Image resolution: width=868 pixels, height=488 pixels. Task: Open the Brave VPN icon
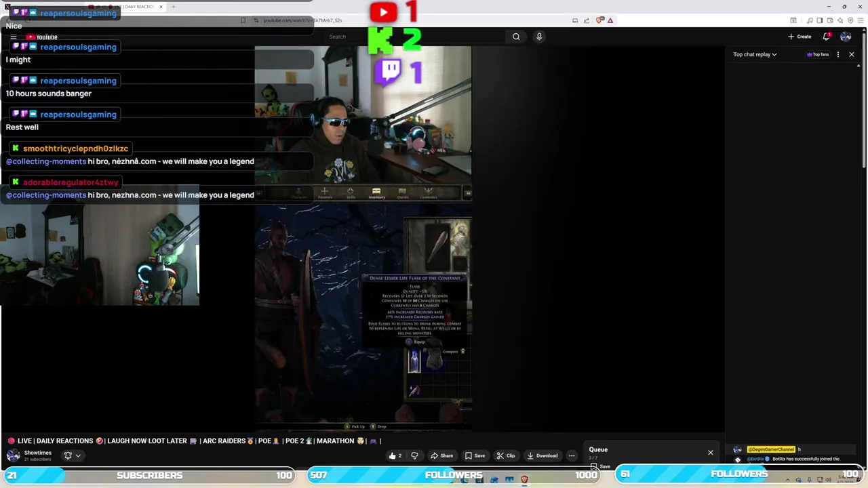click(850, 20)
